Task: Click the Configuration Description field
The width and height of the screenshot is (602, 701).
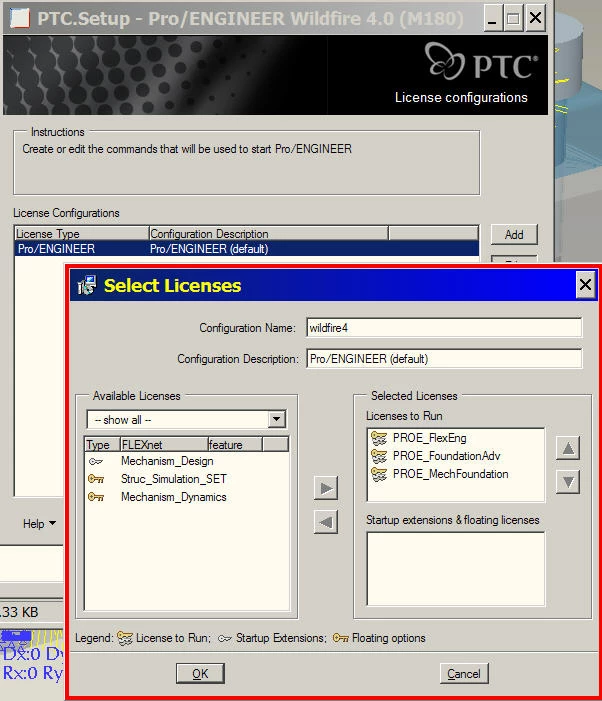Action: [x=444, y=359]
